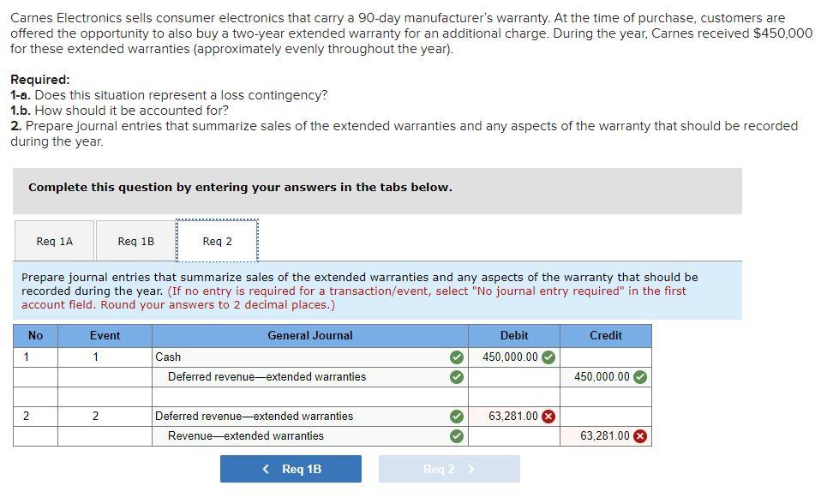Open the Revenue—extended warranties account dropdown
Screen dimensions: 833x504
[x=300, y=435]
